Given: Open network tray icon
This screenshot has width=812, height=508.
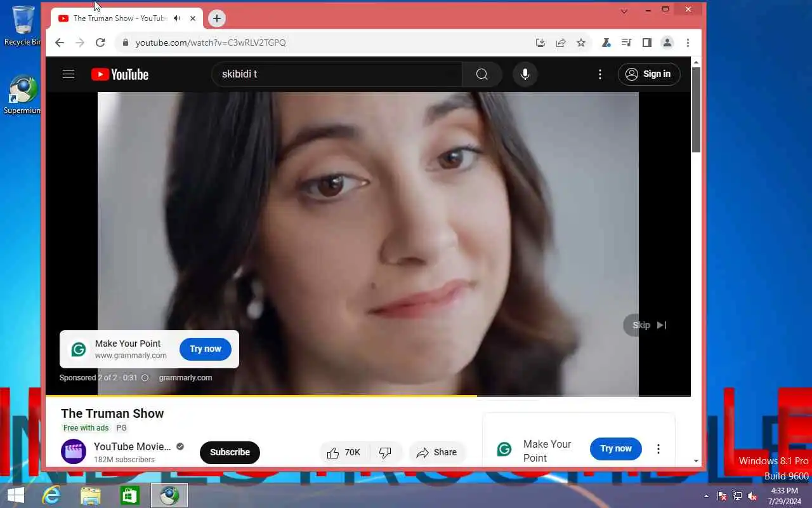Looking at the screenshot, I should tap(737, 496).
